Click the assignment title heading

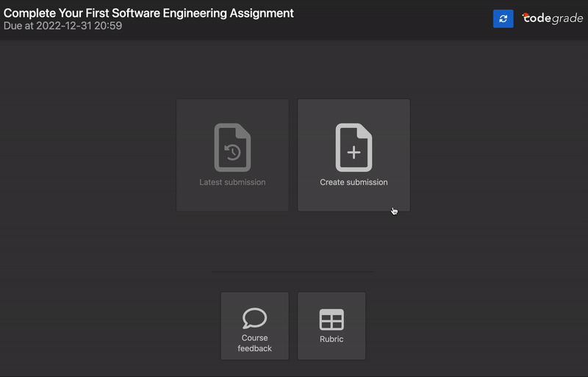[x=148, y=13]
